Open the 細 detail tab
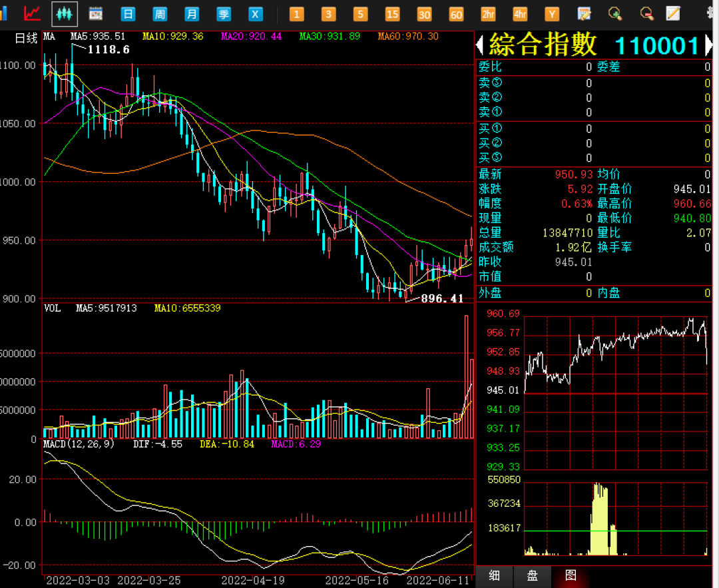719x588 pixels. coord(494,575)
